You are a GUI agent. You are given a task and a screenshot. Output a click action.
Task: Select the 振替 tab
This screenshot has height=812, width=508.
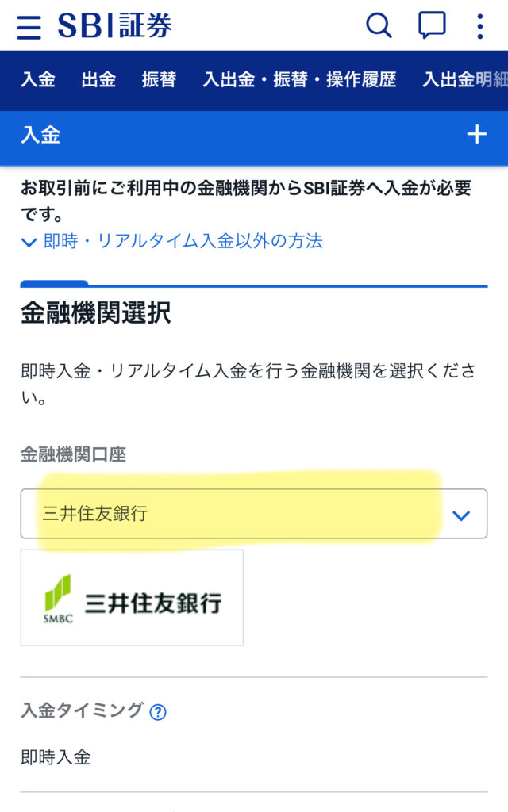159,79
